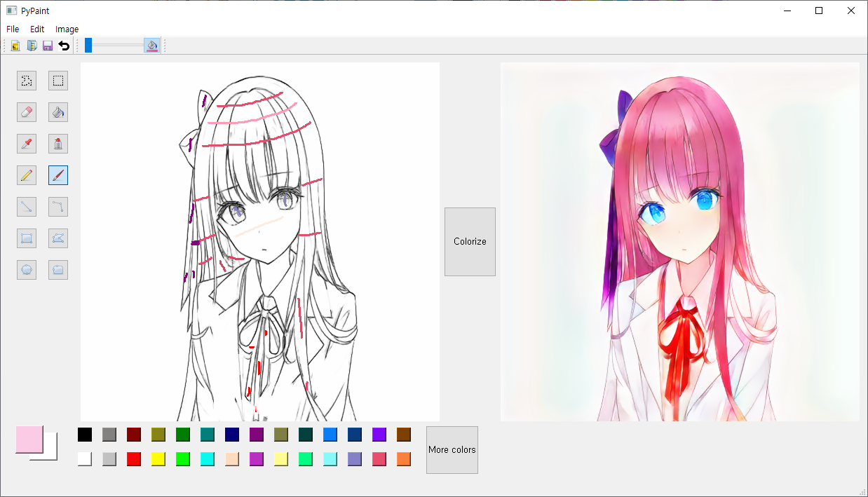Pick the ellipse shape tool
The image size is (868, 497).
(27, 270)
